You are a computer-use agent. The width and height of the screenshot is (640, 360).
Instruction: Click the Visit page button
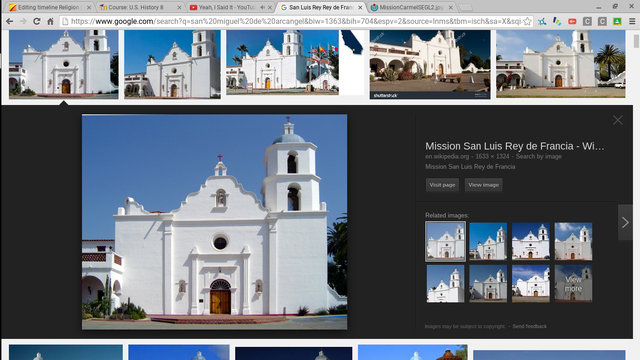(442, 185)
